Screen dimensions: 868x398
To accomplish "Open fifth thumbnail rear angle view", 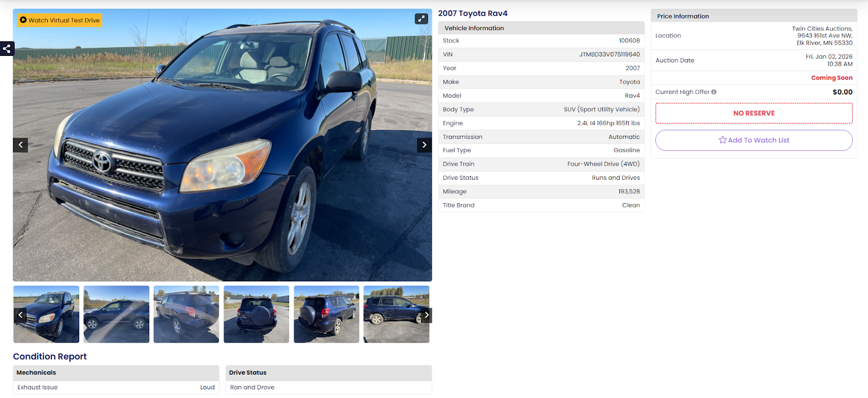I will coord(327,314).
